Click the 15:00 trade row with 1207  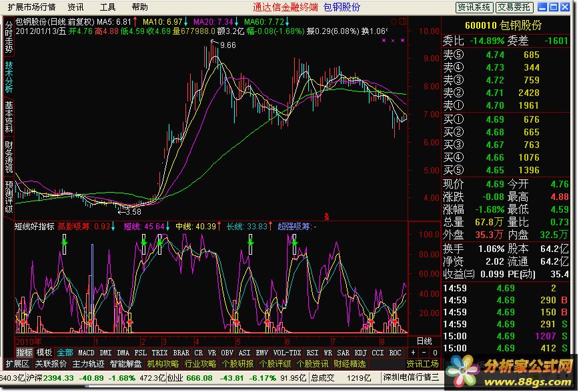pos(506,337)
